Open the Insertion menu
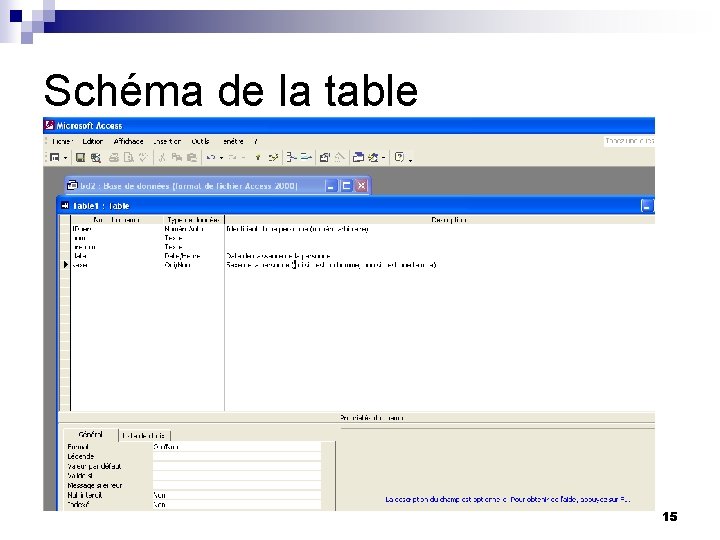Screen dimensions: 720x540 coord(167,141)
